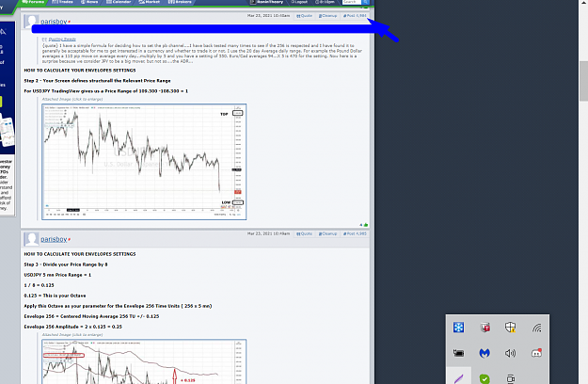Click the purple pen tray icon
Viewport: 588px width, 384px height.
pyautogui.click(x=458, y=378)
